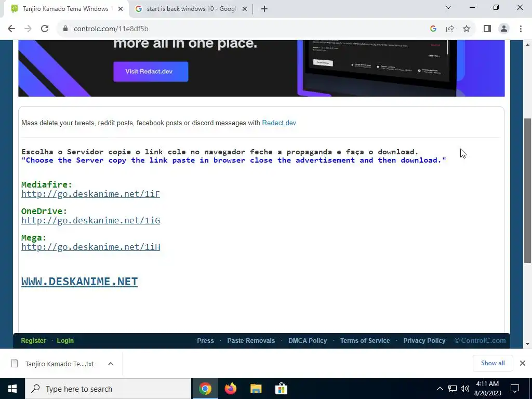Click the Mega: label text
The image size is (532, 399).
[34, 237]
